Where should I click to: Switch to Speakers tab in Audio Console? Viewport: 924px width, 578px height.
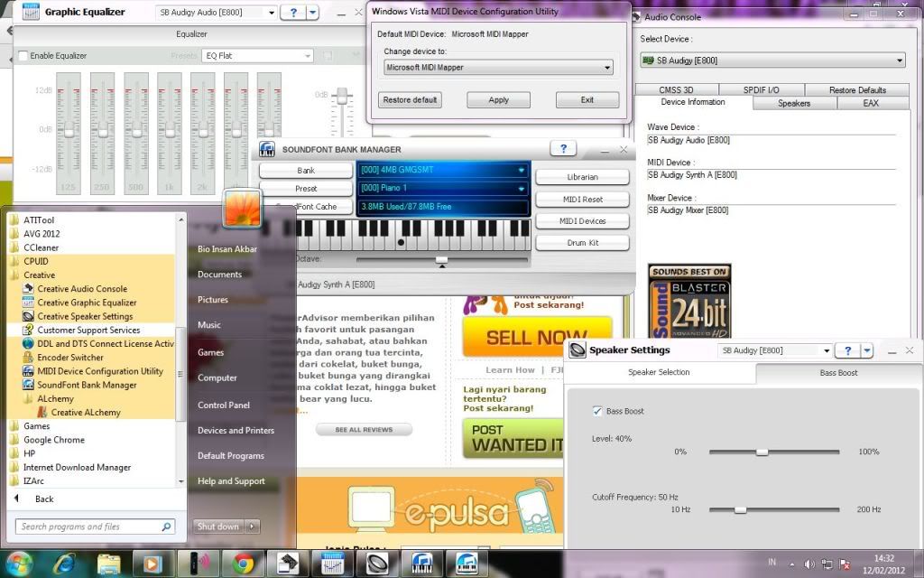coord(794,103)
